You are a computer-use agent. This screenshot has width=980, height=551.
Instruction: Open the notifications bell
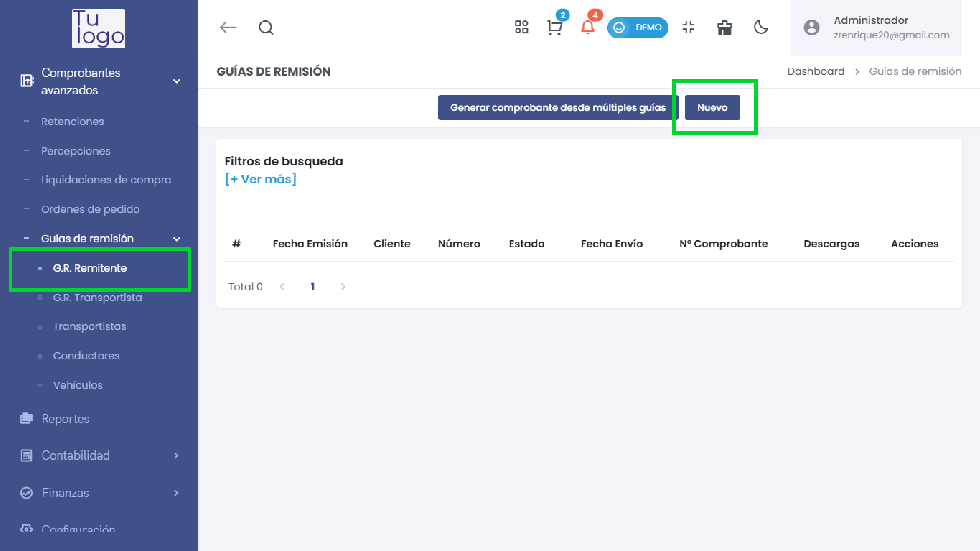coord(587,27)
